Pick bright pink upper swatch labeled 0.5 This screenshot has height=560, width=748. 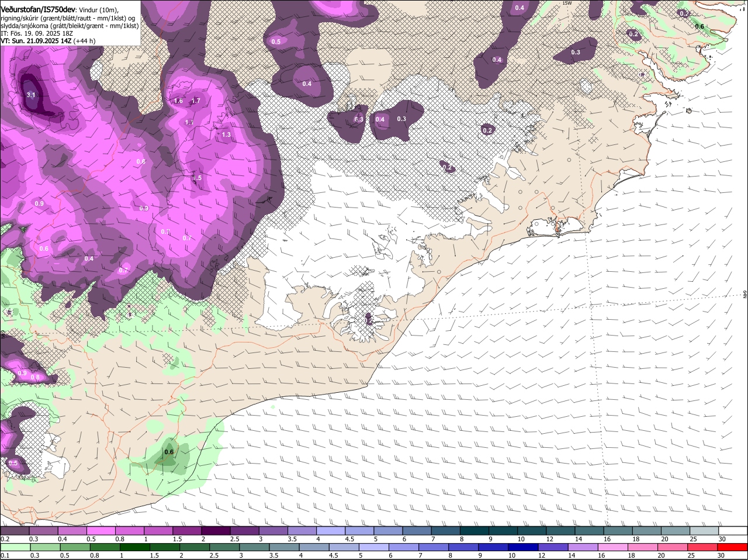[101, 531]
